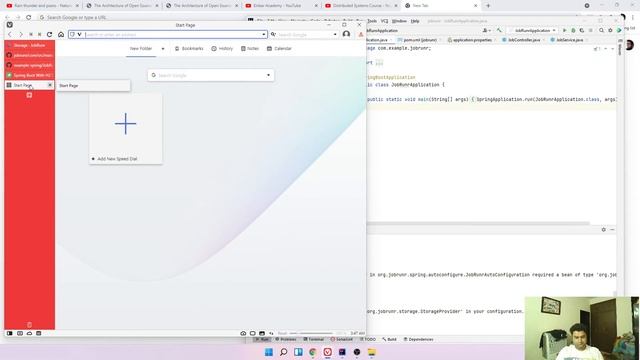The width and height of the screenshot is (640, 360).
Task: Expand the Start Page search dropdown arrow
Action: 268,75
